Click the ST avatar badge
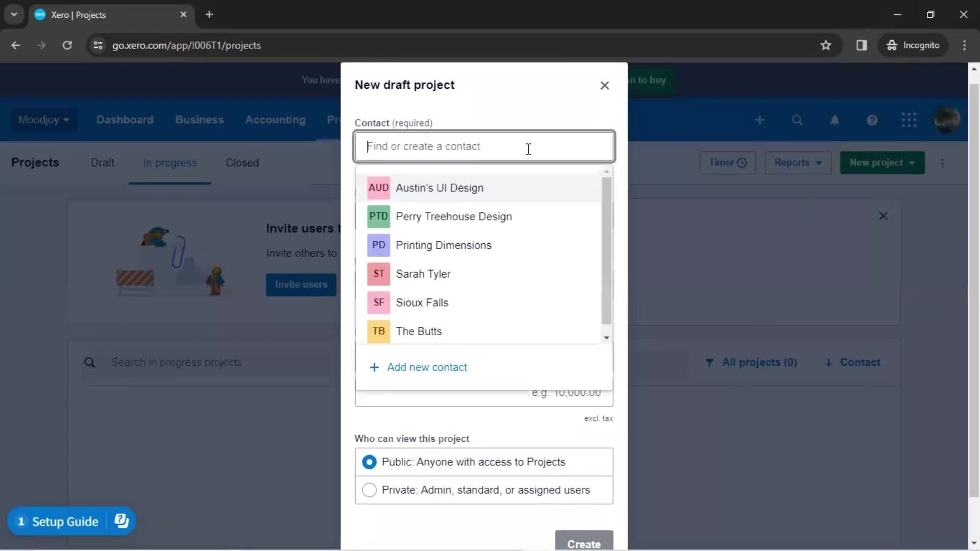980x551 pixels. pos(378,274)
